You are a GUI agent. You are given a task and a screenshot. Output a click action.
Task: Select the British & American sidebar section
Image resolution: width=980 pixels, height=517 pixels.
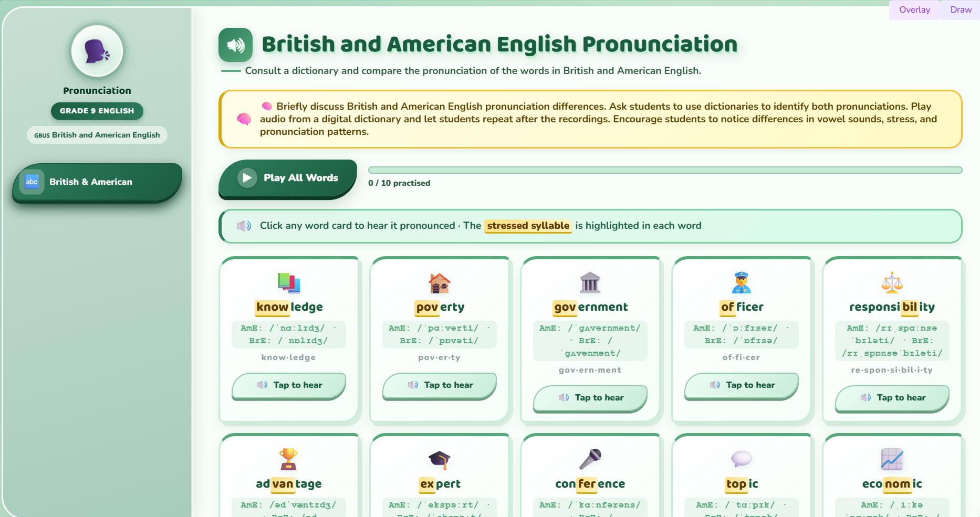point(97,182)
